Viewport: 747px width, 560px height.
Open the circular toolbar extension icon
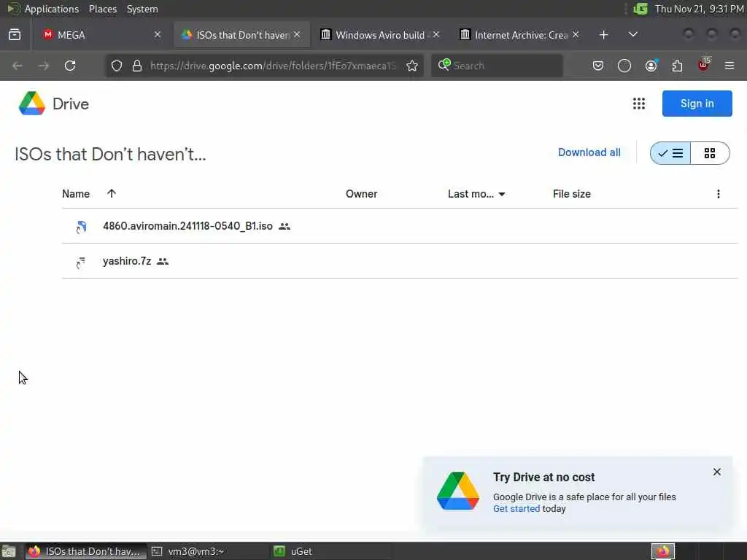point(624,66)
